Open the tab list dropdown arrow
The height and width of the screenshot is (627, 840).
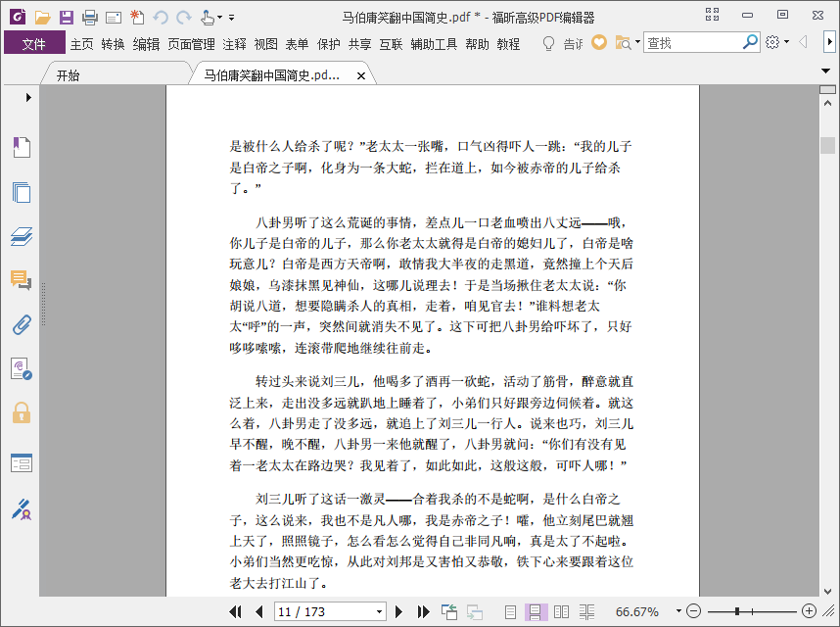(825, 71)
